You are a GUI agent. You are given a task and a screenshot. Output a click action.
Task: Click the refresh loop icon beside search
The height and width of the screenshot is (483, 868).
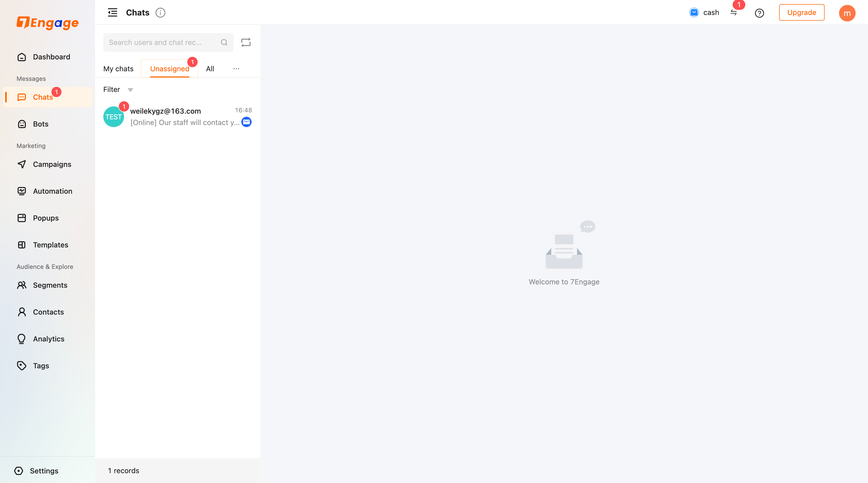[246, 42]
